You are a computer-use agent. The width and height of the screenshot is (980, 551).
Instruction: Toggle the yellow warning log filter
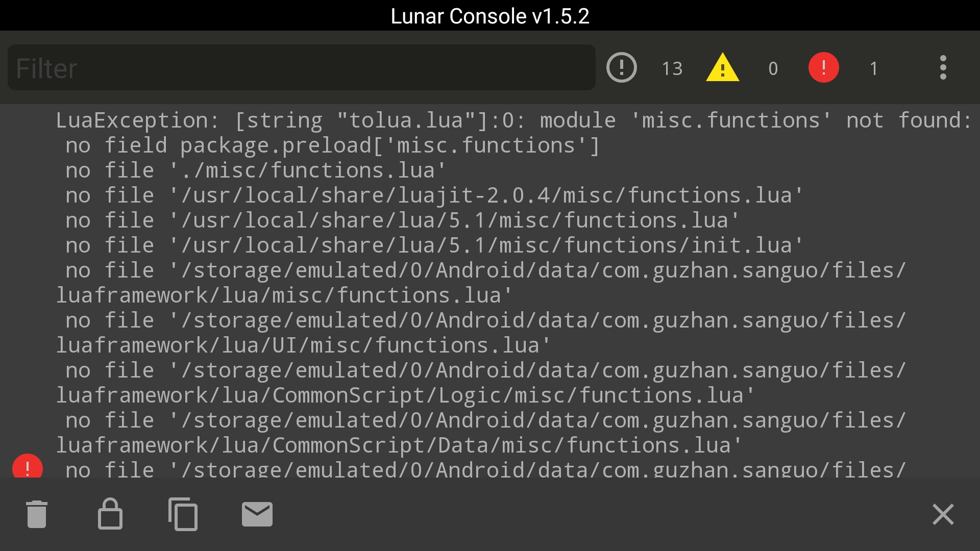coord(722,67)
